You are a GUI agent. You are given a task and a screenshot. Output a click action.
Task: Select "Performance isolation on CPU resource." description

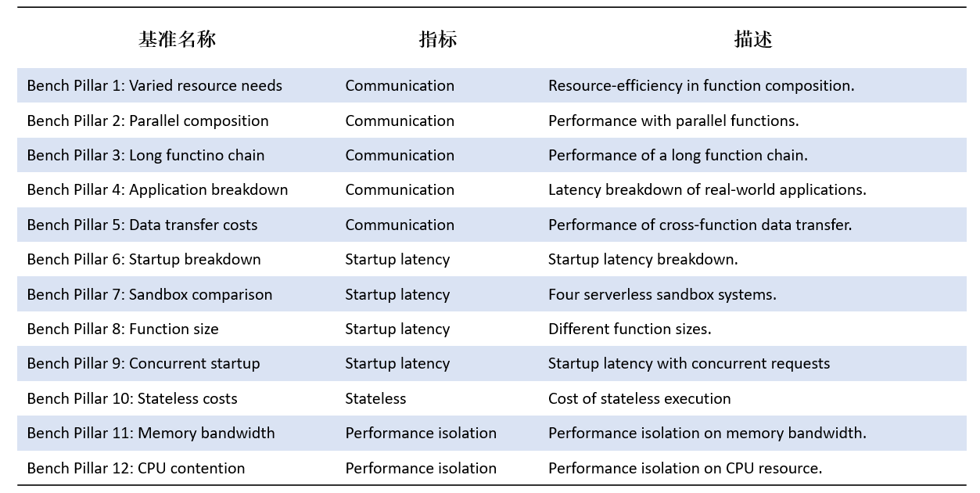point(684,469)
